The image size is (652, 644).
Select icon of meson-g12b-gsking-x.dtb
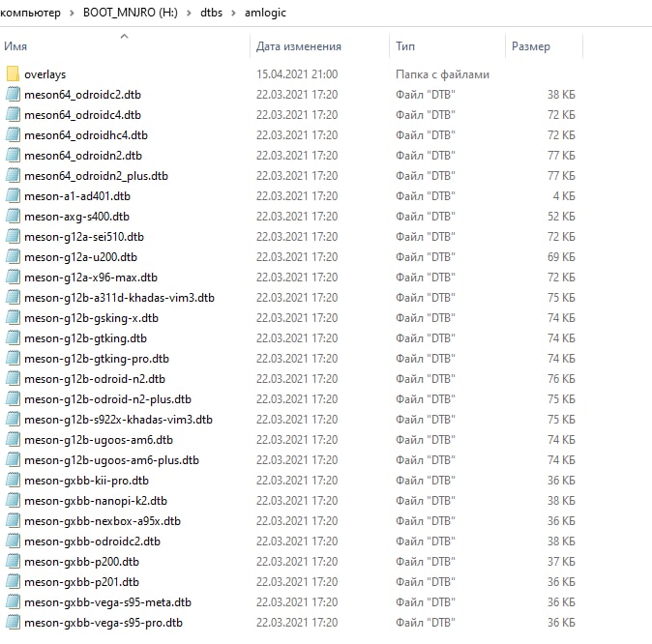(x=13, y=318)
